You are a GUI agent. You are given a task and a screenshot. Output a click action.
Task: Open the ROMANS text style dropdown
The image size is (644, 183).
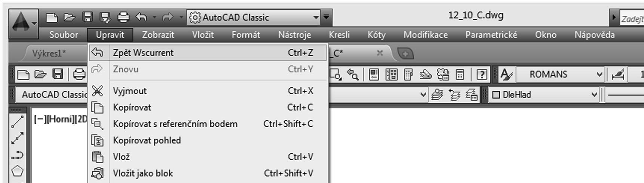tap(599, 75)
